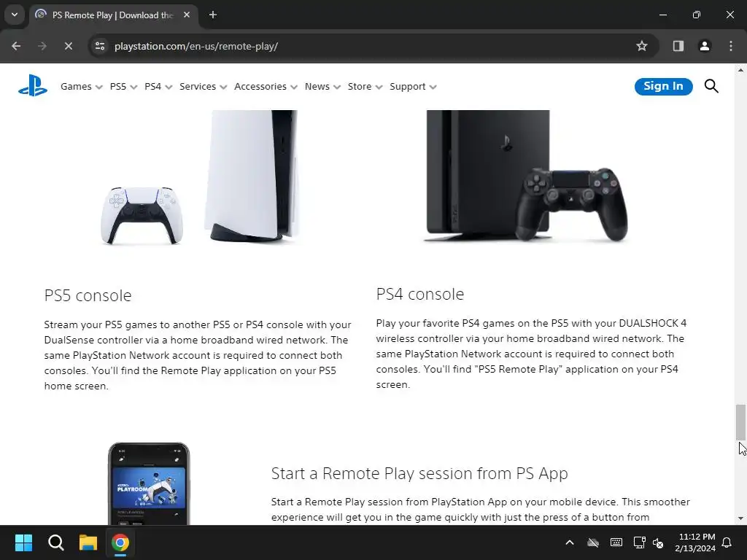The image size is (747, 560).
Task: Expand the News menu
Action: pos(322,87)
